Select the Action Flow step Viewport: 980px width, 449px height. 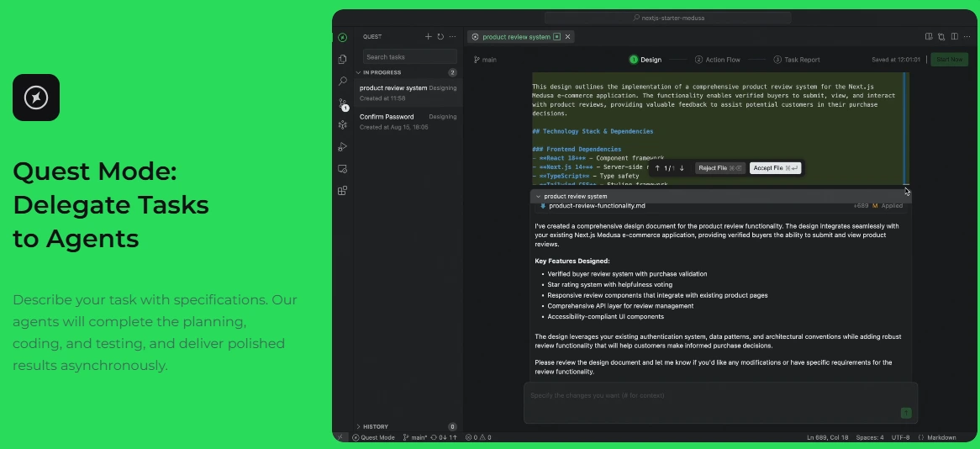coord(718,60)
